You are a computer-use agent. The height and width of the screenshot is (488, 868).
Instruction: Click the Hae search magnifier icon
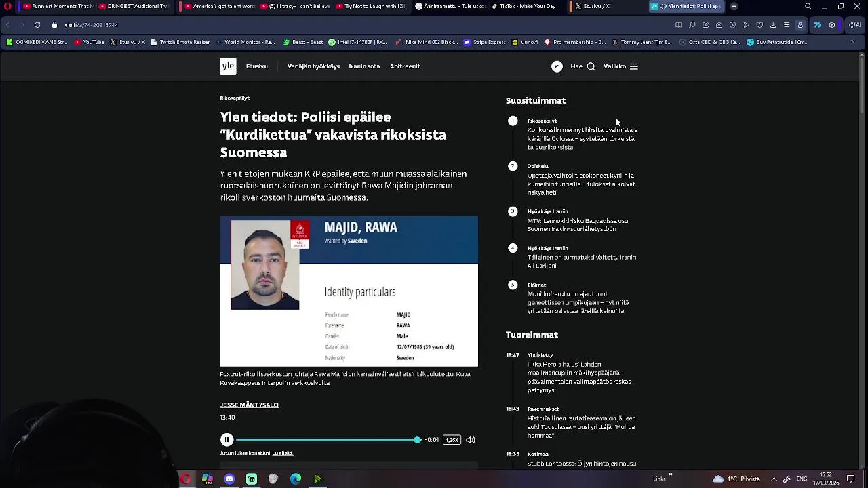click(591, 66)
